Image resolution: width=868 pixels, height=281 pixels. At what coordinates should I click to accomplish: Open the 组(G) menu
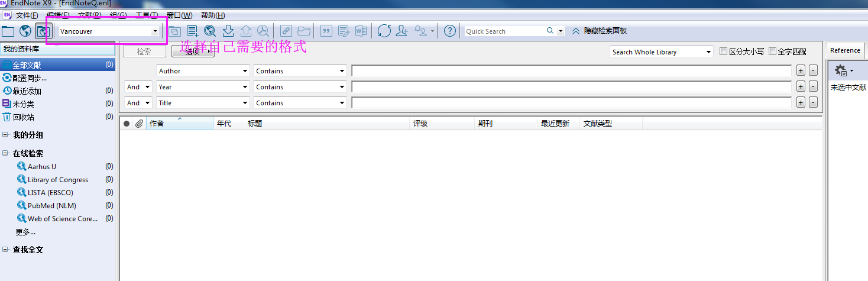click(x=118, y=15)
